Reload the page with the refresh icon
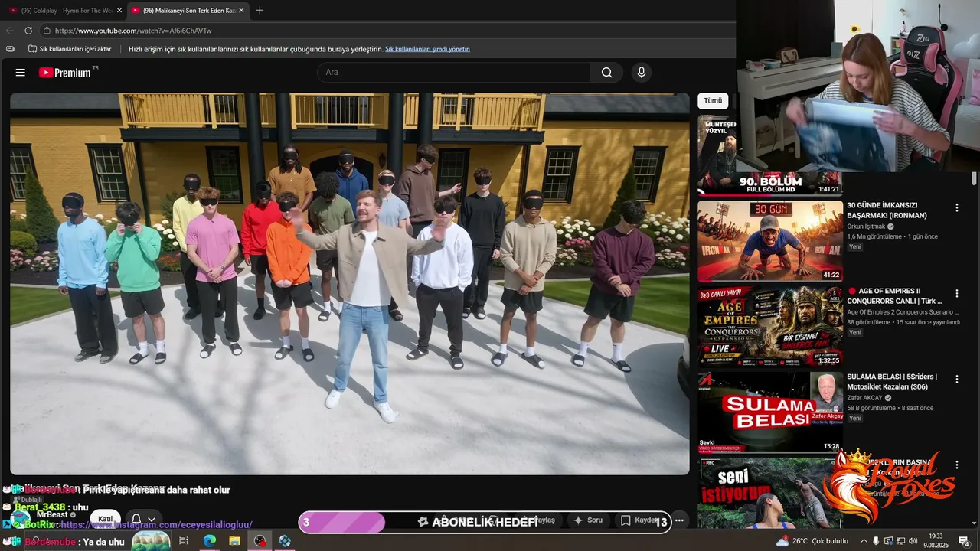This screenshot has width=980, height=551. coord(28,31)
